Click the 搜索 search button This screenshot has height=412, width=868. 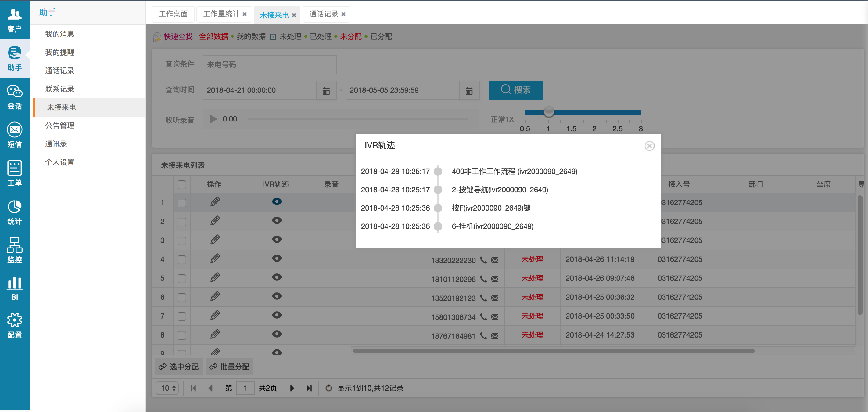[515, 90]
